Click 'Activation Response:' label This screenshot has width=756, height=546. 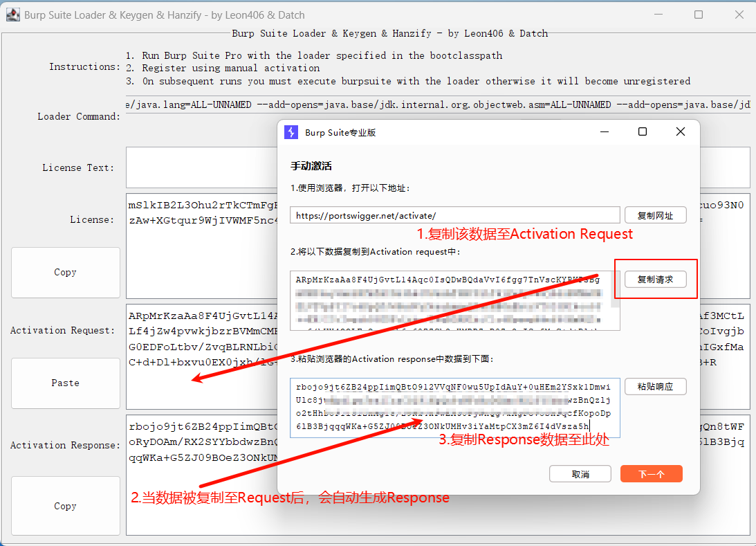(x=64, y=445)
